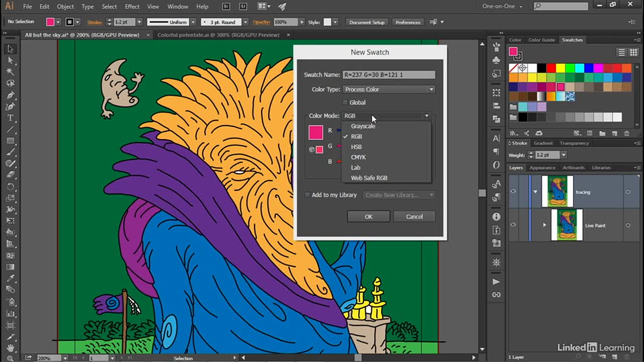Open the Character panel icon in dock
The image size is (644, 362).
(497, 138)
